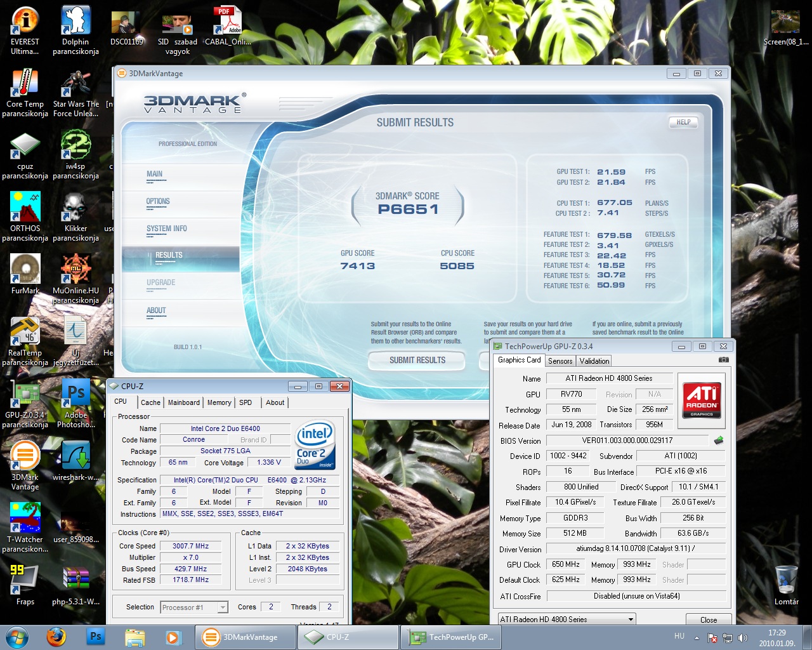
Task: Open the Dolphin shortcut desktop icon
Action: (x=75, y=30)
